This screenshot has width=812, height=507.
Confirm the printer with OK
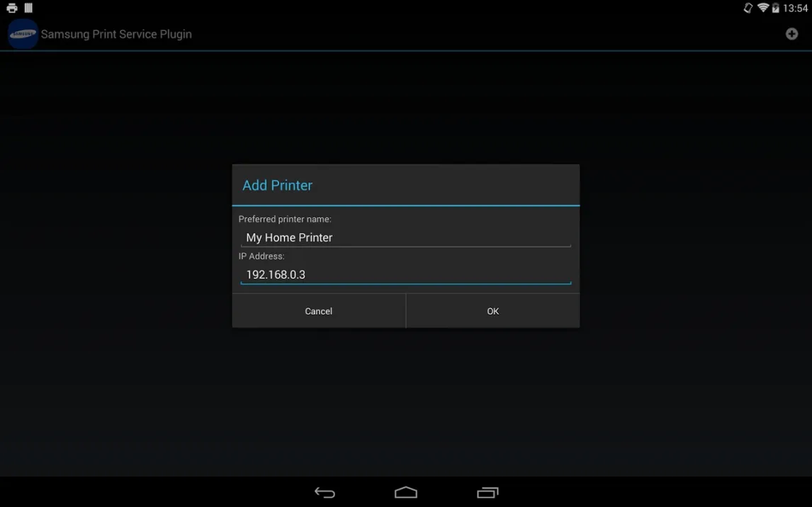point(493,312)
